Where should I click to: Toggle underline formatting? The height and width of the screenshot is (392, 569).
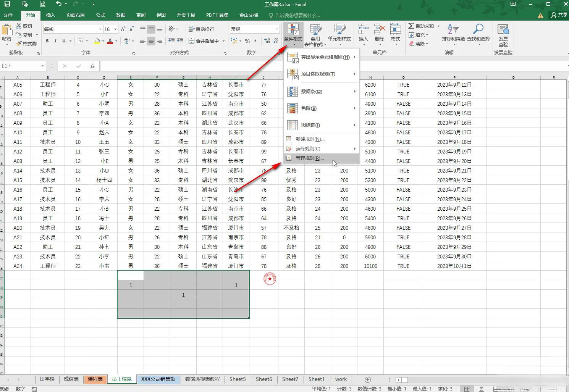pos(64,41)
